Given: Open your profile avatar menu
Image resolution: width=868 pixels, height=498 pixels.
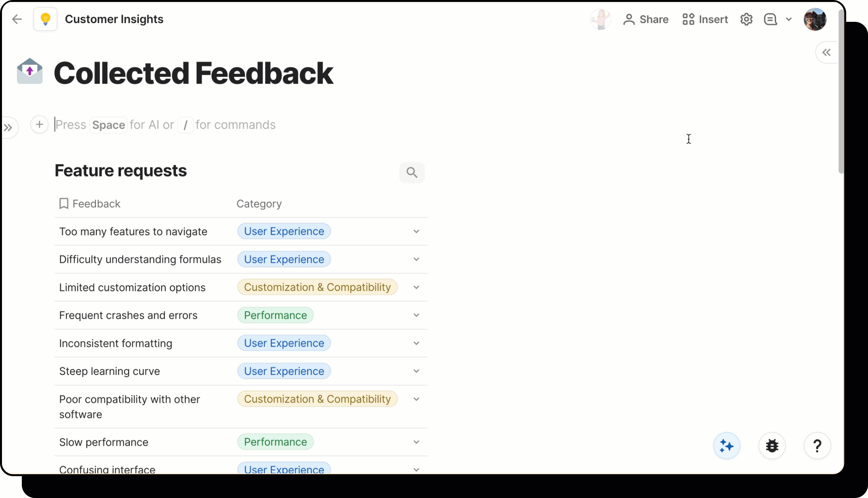Looking at the screenshot, I should [x=815, y=19].
